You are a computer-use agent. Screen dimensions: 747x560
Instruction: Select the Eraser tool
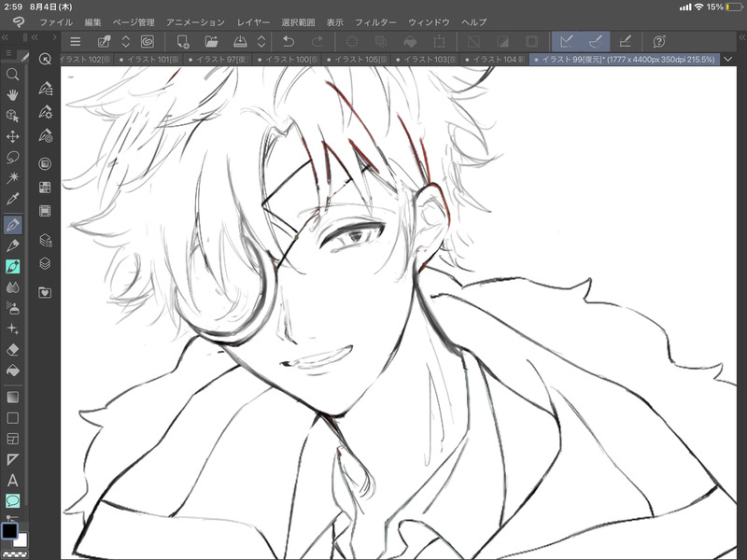click(13, 349)
